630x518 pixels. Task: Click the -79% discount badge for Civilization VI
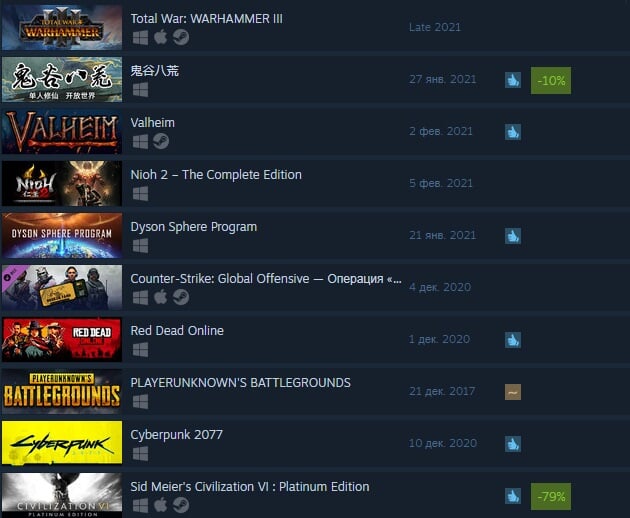click(x=550, y=496)
